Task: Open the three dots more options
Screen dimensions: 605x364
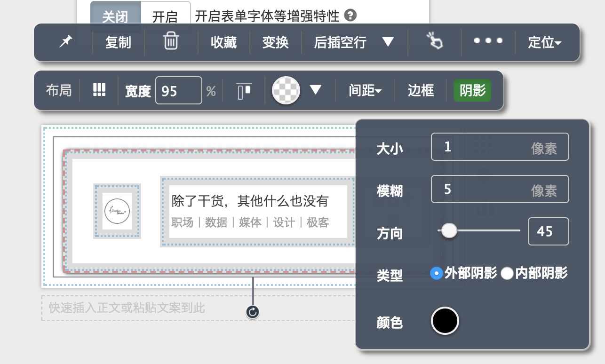Action: (x=488, y=41)
